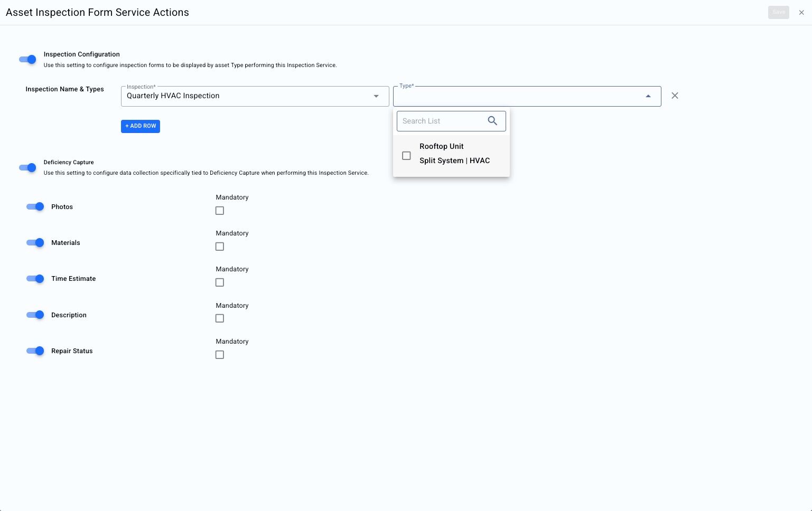Tick the Rooftop Unit Split System checkbox

[x=406, y=156]
